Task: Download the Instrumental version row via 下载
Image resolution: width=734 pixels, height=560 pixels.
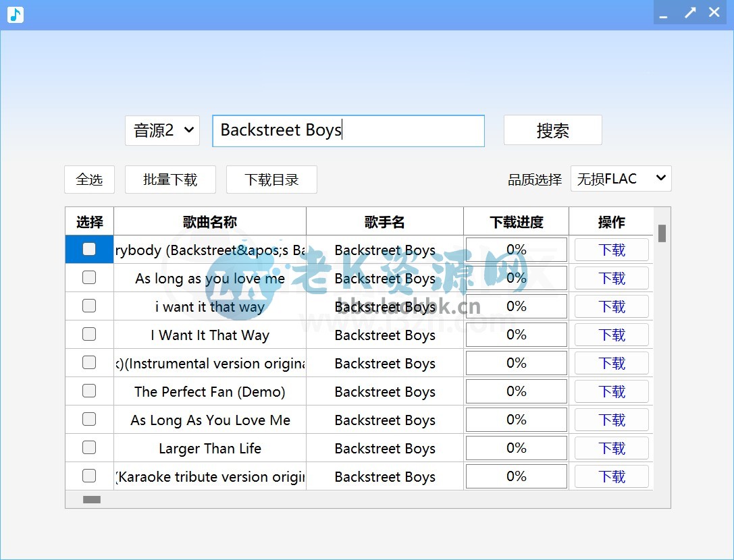Action: (x=611, y=363)
